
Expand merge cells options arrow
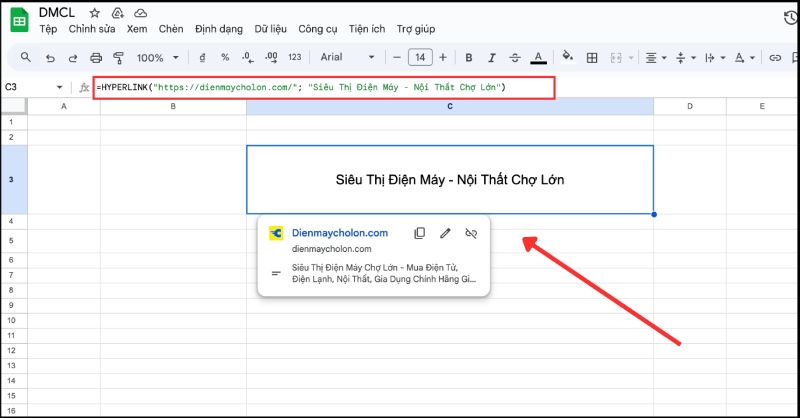631,58
